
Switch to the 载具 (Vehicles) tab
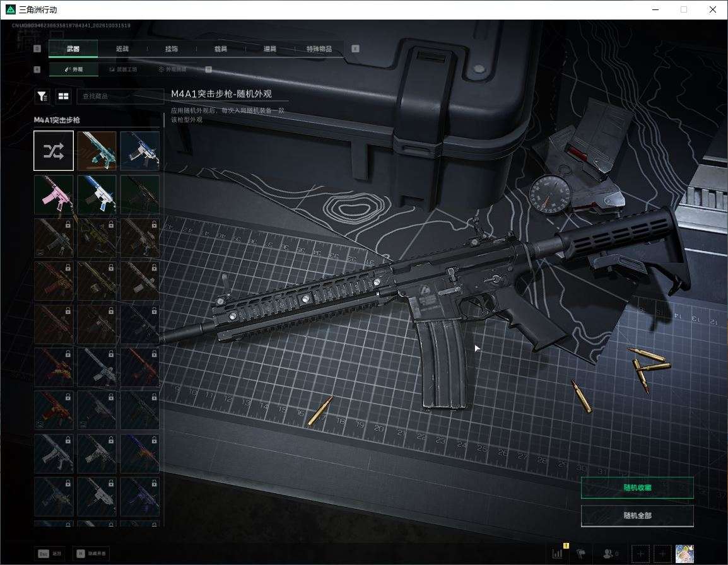pos(221,49)
